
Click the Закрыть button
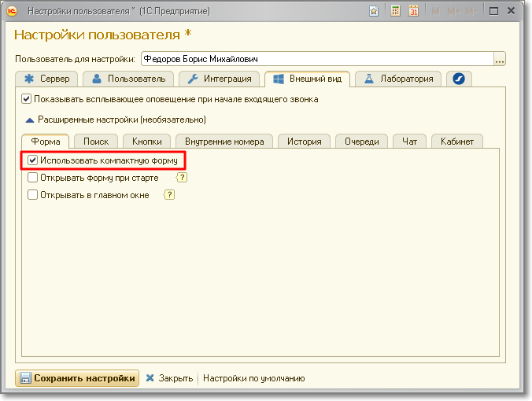[169, 378]
